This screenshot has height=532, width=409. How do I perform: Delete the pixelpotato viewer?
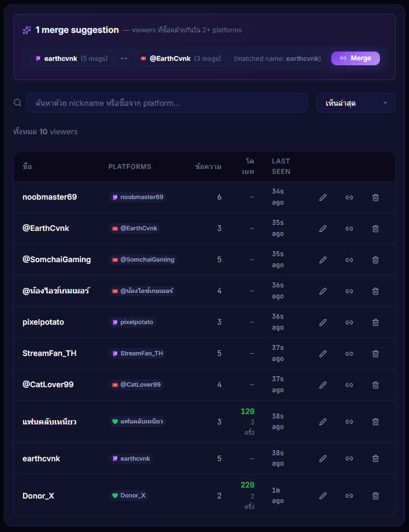(x=376, y=322)
